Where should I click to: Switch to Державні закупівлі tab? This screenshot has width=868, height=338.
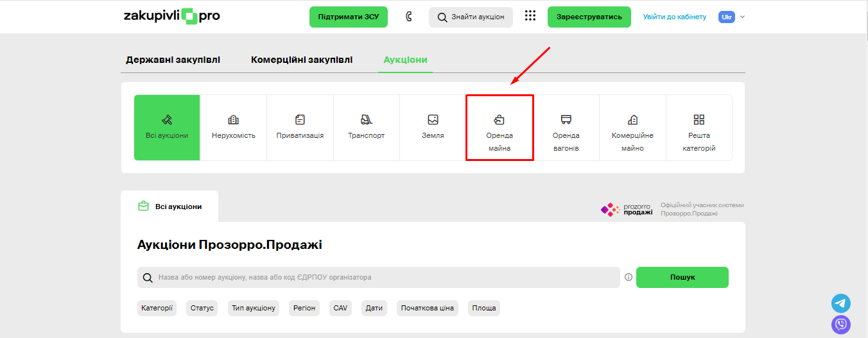[173, 60]
